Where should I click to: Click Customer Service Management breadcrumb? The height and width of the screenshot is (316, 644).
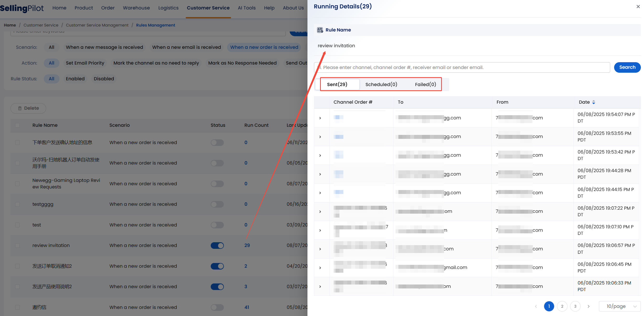[x=97, y=25]
